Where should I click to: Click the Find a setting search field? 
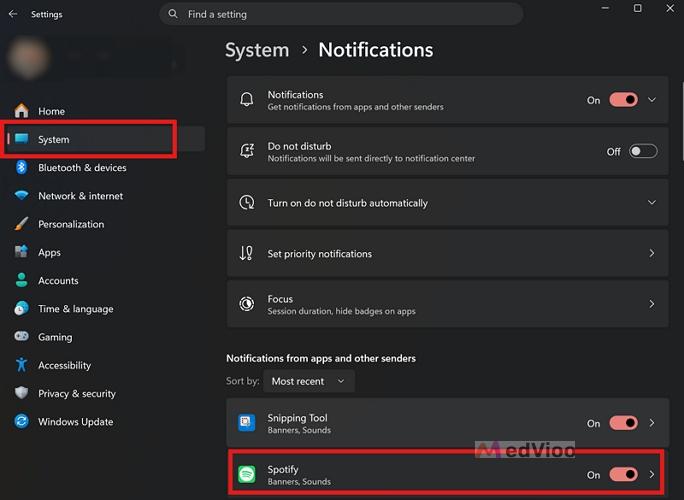coord(341,14)
